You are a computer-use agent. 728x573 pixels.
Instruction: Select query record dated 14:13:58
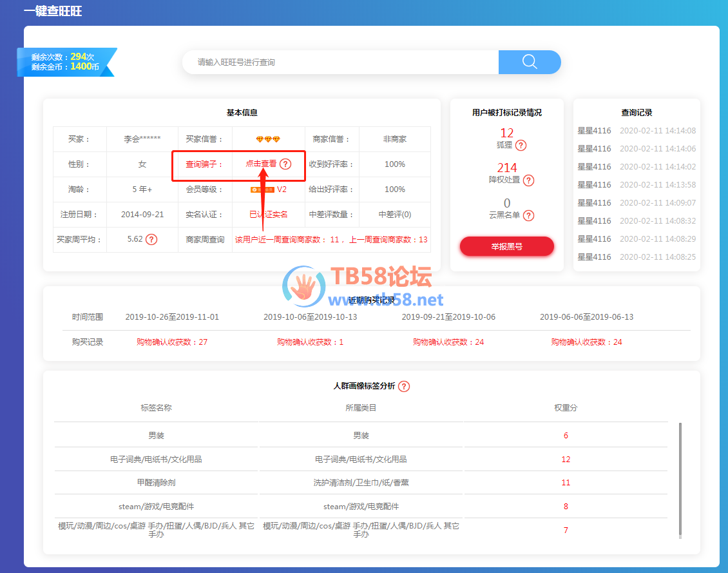637,185
